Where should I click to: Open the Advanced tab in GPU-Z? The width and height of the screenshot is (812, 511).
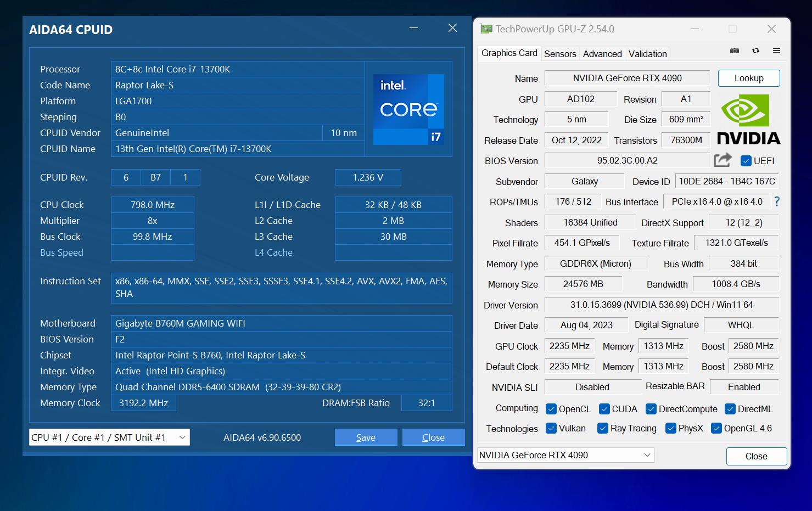click(x=602, y=53)
